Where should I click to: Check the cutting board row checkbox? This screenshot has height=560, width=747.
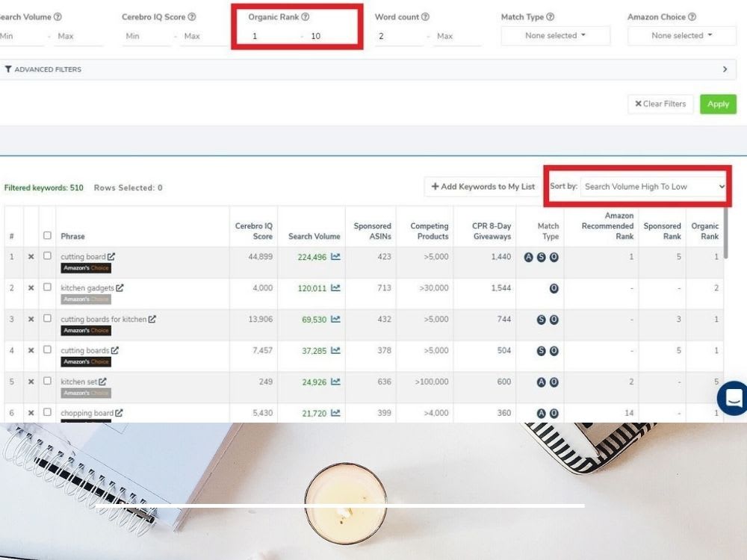pyautogui.click(x=47, y=255)
